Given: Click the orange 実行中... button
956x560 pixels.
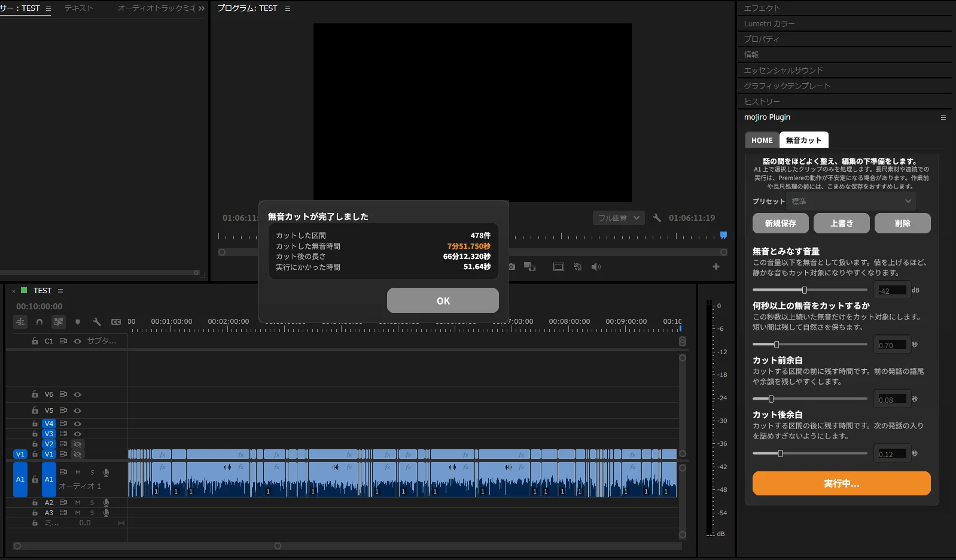Looking at the screenshot, I should coord(841,483).
